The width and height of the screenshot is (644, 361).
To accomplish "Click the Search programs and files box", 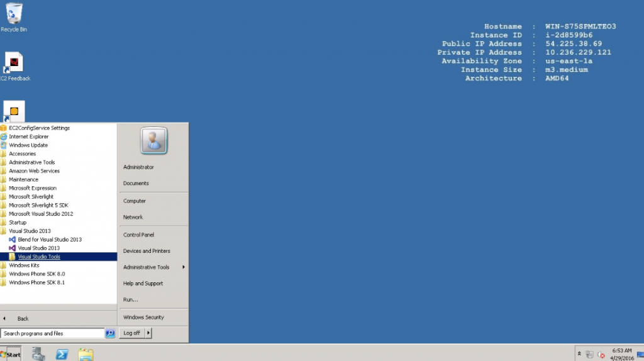I will coord(53,333).
